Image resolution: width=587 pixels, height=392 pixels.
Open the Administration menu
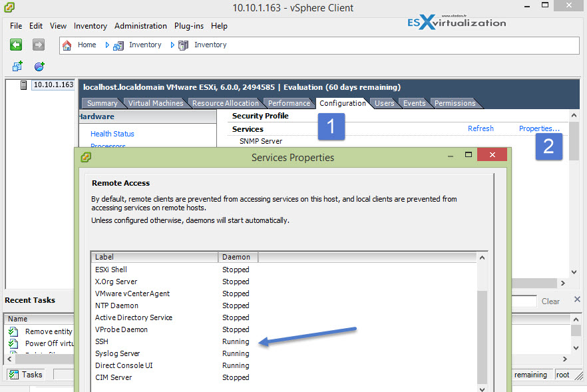point(140,26)
